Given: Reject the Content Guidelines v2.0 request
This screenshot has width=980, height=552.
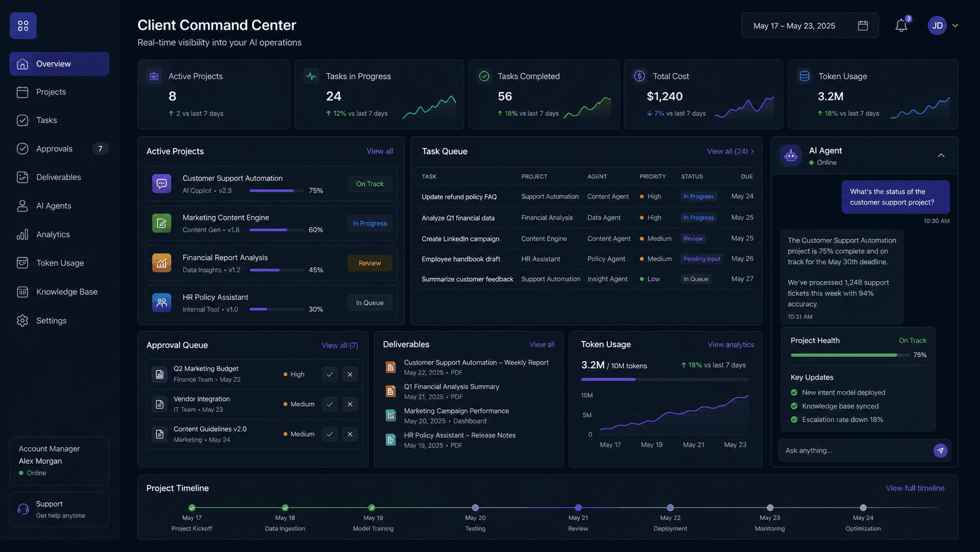Looking at the screenshot, I should coord(350,434).
